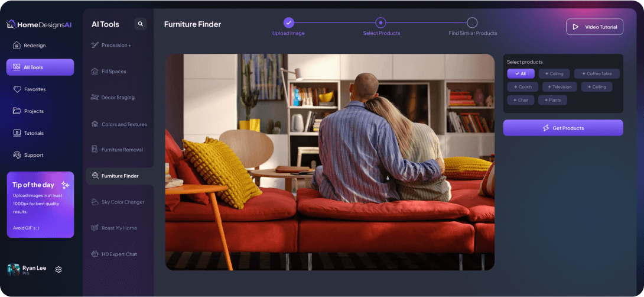Screen dimensions: 644x297
Task: Play the Video Tutorial
Action: (594, 27)
